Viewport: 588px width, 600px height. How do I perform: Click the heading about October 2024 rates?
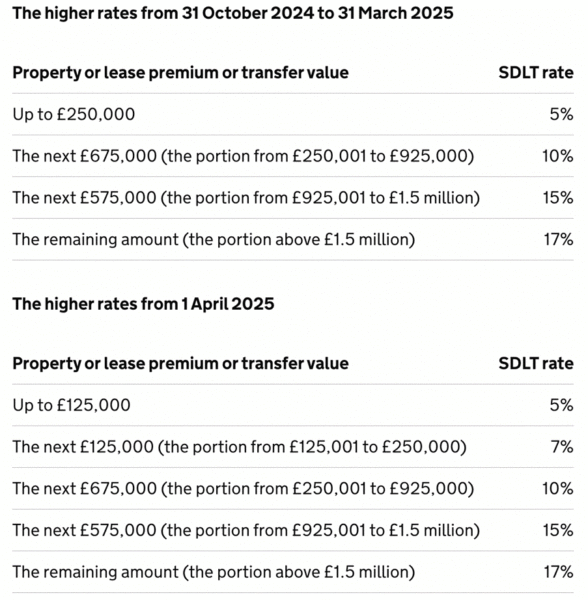click(x=233, y=13)
